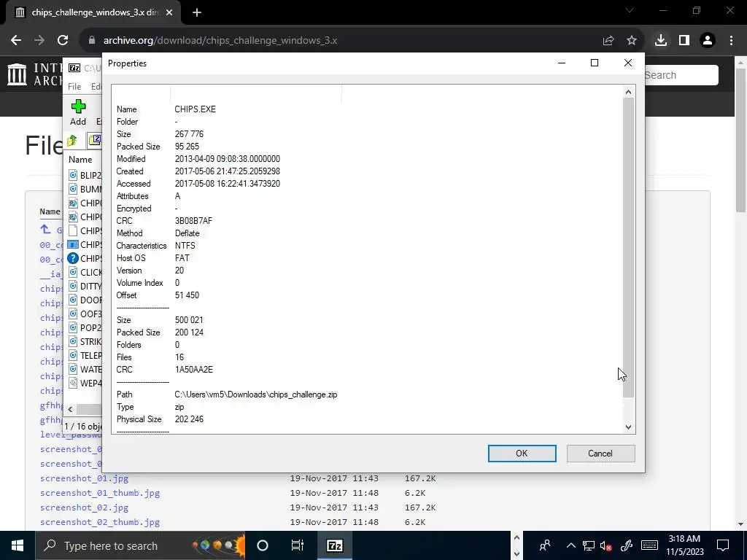This screenshot has width=747, height=560.
Task: Open Task View from the taskbar
Action: click(x=298, y=545)
